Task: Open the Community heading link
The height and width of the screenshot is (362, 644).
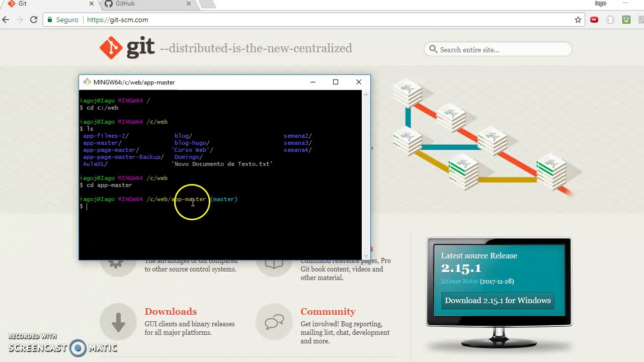Action: coord(328,311)
